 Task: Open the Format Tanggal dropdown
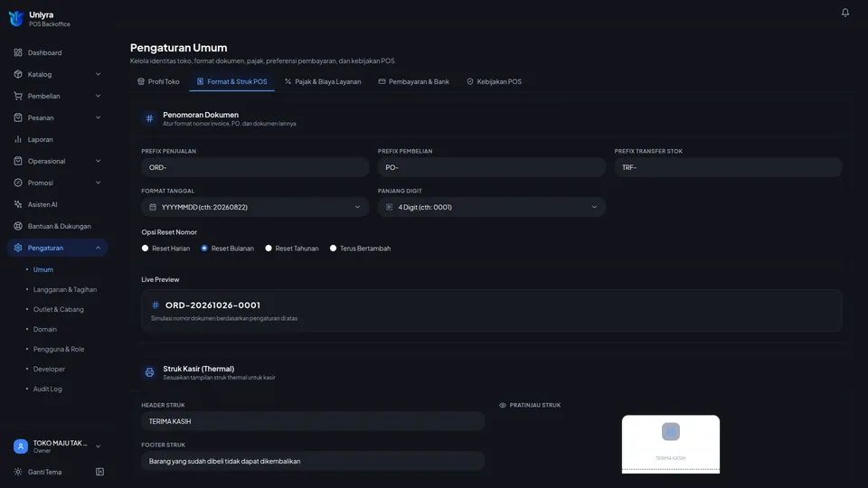[255, 207]
